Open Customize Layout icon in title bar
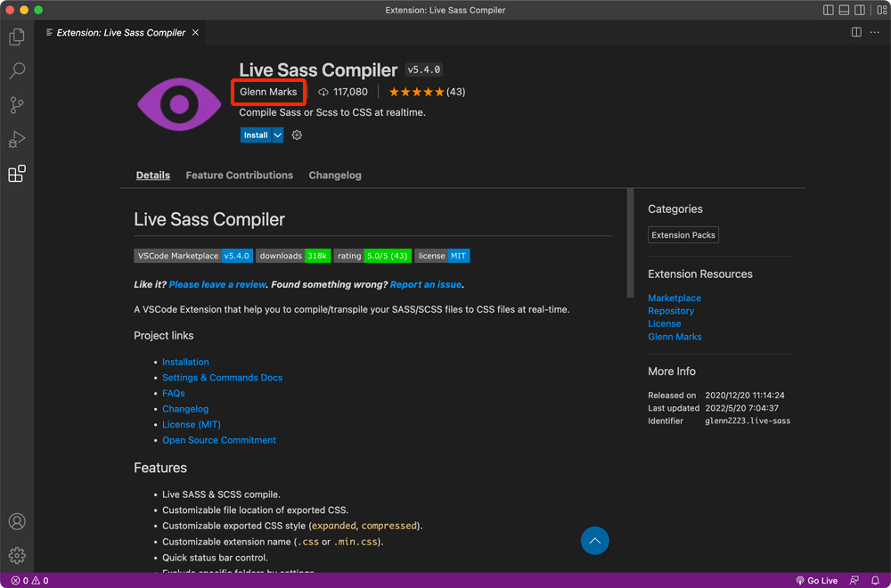 click(882, 10)
